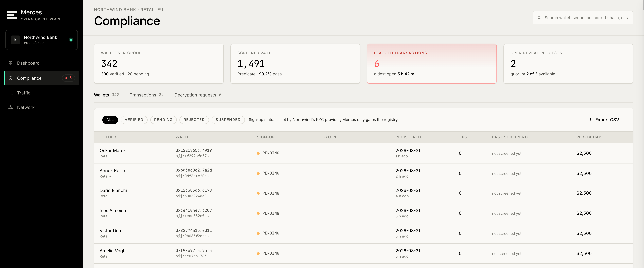Sort by the TXS column header
644x268 pixels.
click(x=463, y=137)
